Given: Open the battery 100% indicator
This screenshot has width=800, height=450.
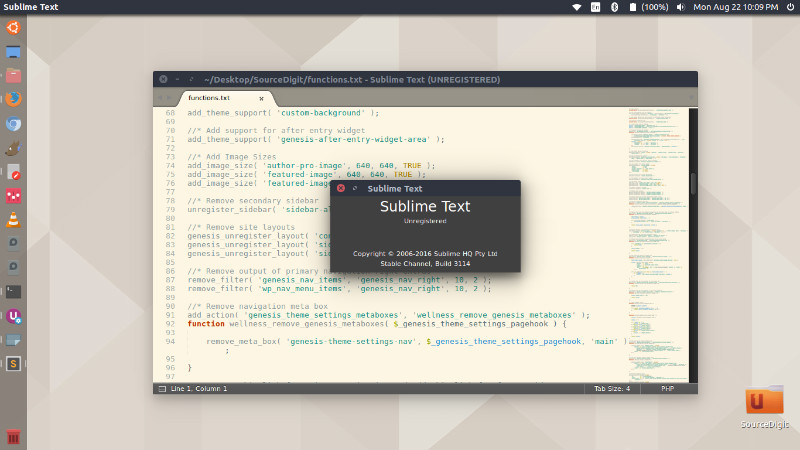Looking at the screenshot, I should pyautogui.click(x=648, y=7).
